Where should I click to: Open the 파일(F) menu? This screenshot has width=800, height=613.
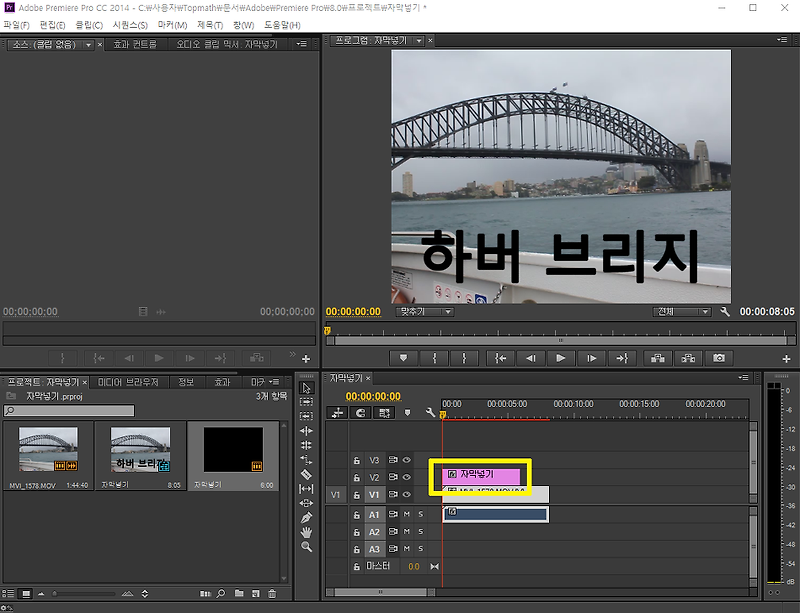point(16,25)
